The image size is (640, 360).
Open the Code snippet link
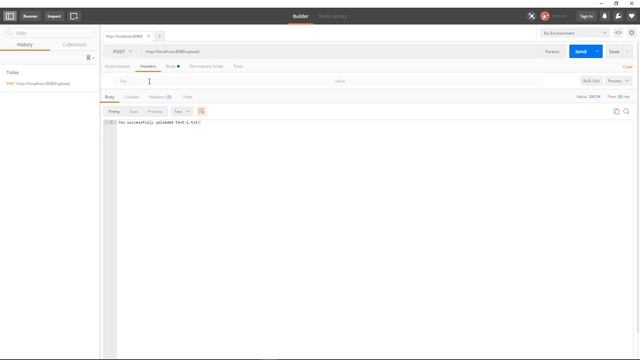point(628,67)
